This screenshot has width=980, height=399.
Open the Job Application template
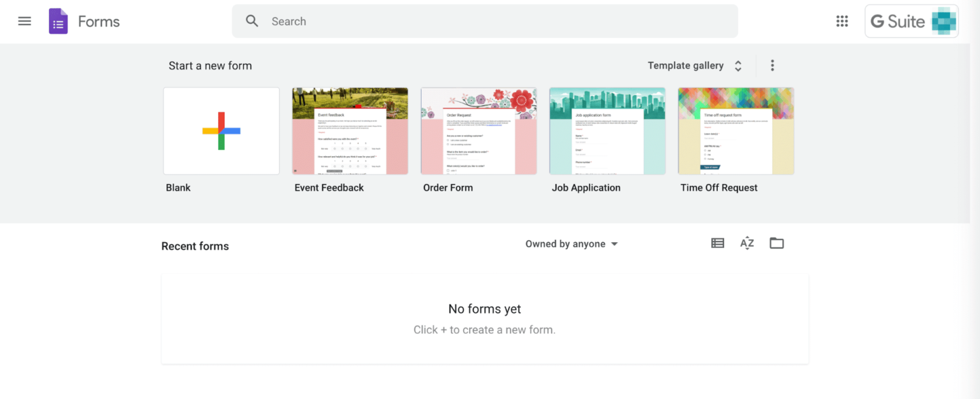pyautogui.click(x=607, y=131)
